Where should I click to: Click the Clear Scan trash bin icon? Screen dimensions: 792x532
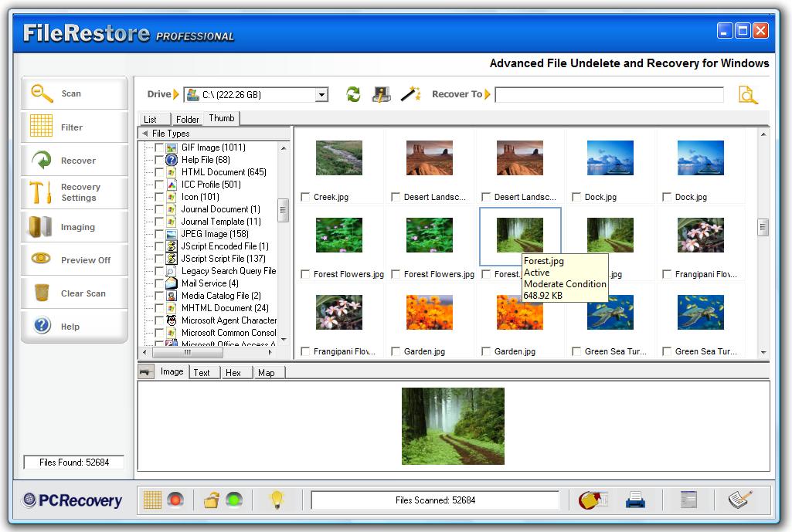coord(42,292)
